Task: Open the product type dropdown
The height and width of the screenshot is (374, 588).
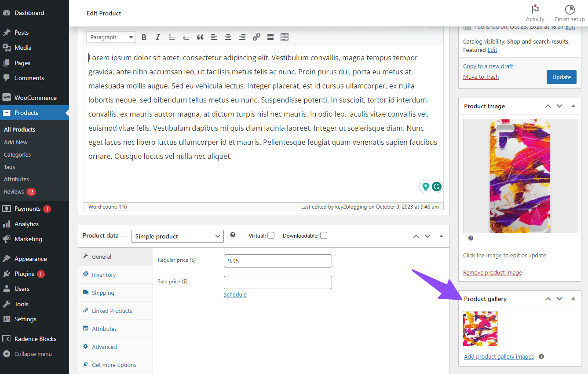Action: (x=177, y=236)
